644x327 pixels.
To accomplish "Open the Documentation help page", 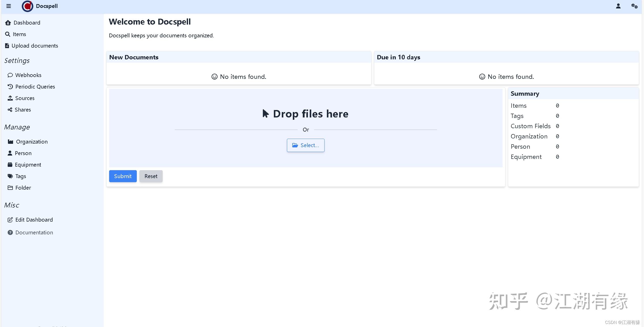I will (34, 232).
